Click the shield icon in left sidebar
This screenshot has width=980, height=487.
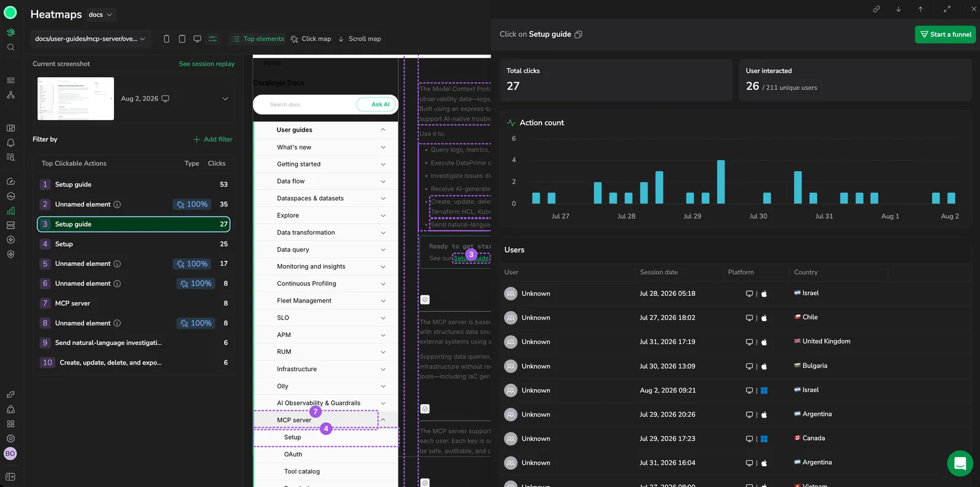coord(10,254)
